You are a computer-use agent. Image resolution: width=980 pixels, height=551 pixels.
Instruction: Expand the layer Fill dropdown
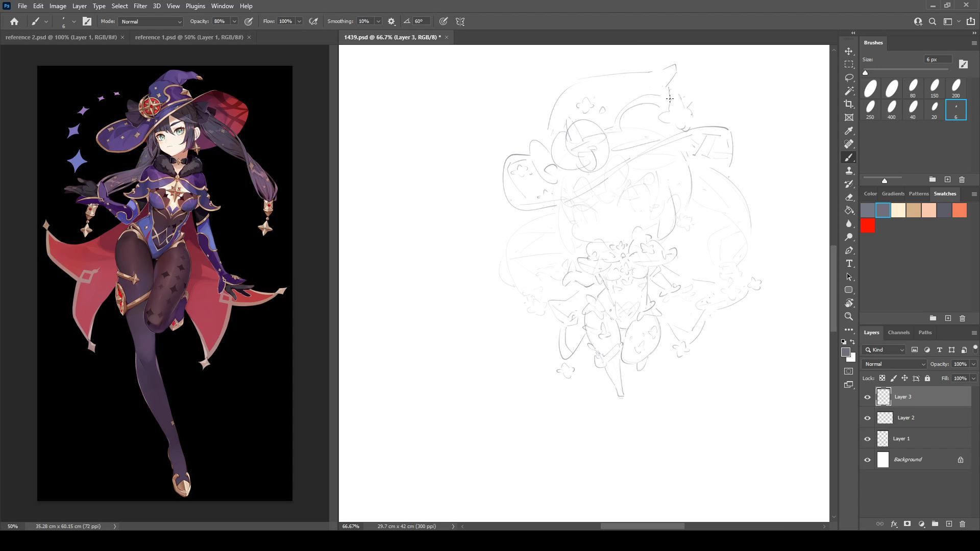pyautogui.click(x=973, y=378)
